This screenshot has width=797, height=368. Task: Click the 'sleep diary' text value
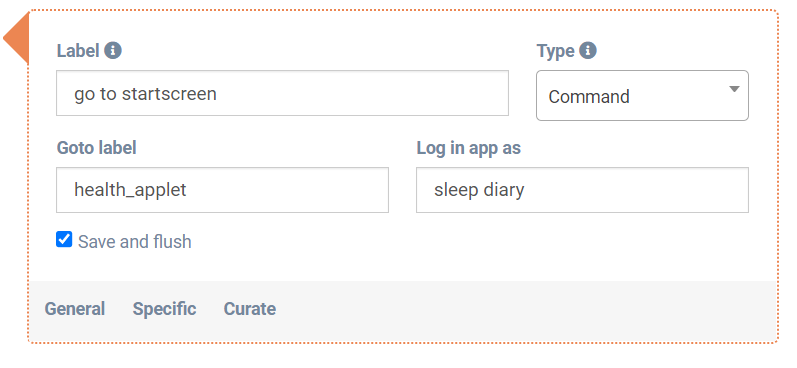coord(479,190)
